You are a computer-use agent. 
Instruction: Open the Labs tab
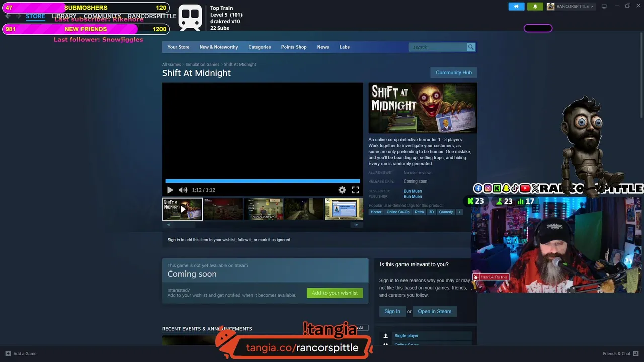point(345,47)
